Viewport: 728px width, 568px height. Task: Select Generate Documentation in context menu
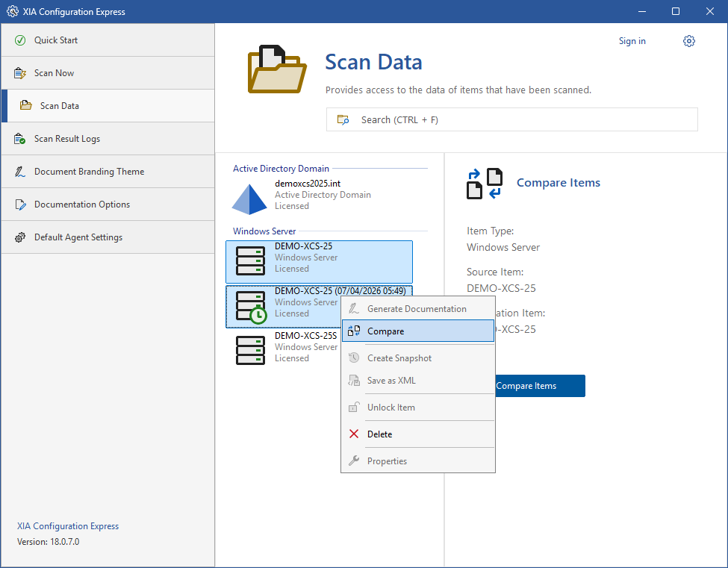(417, 309)
